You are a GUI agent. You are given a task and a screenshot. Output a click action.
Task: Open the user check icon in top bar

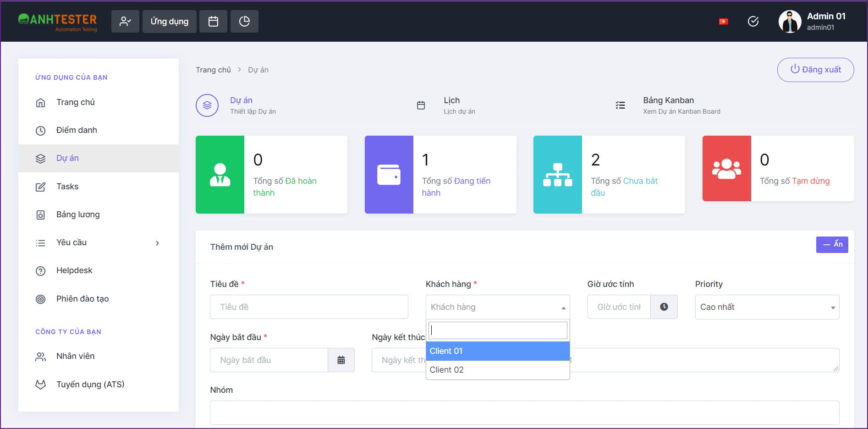(125, 22)
